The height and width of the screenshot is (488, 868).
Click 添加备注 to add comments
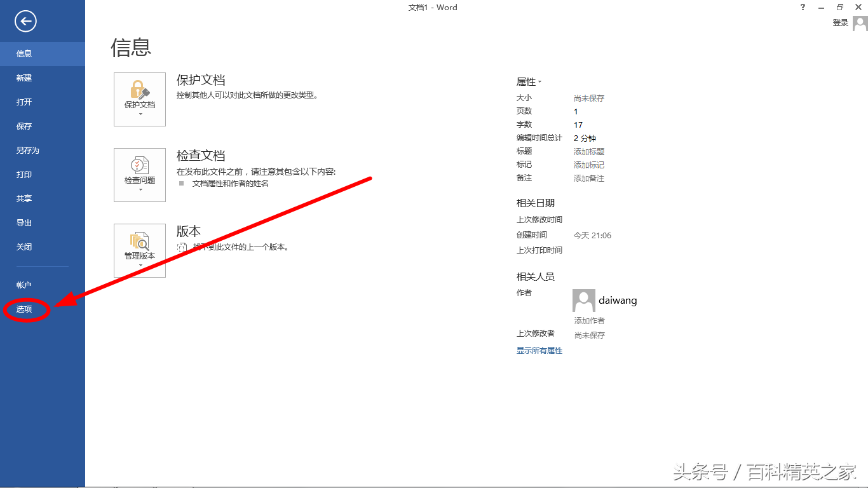pyautogui.click(x=589, y=179)
